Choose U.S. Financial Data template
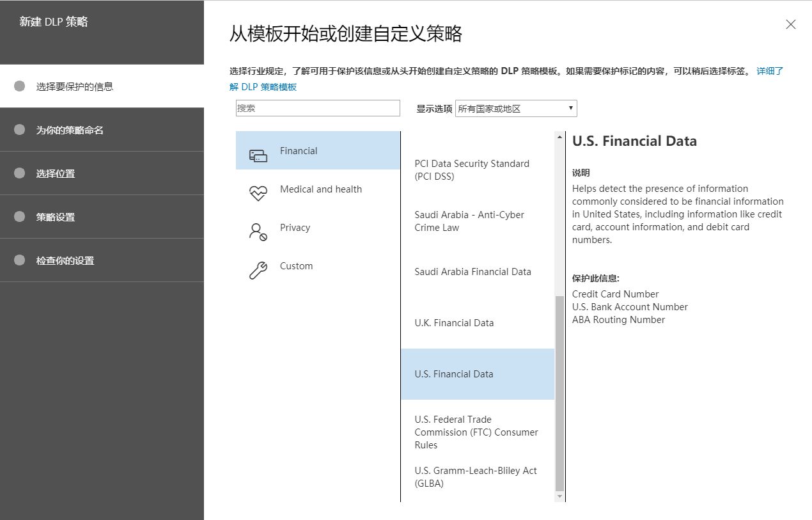812x520 pixels. click(x=478, y=374)
